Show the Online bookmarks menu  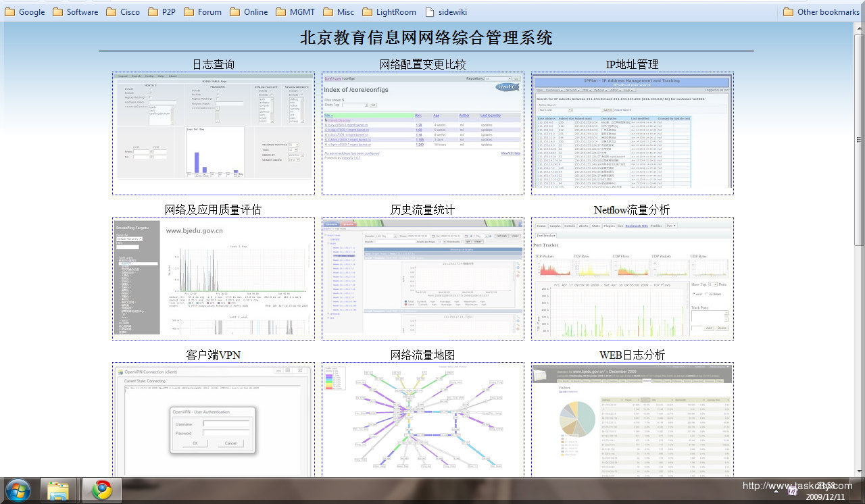click(249, 11)
